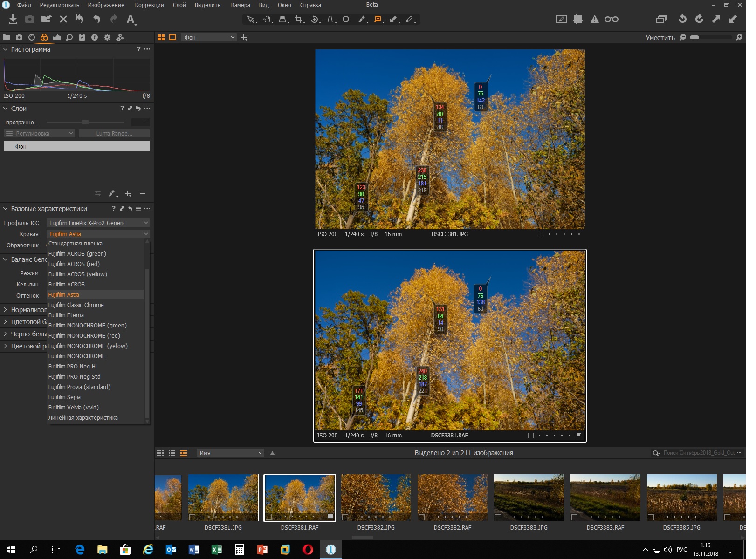Click the Уместить fit-zoom button
The image size is (756, 559).
[660, 38]
